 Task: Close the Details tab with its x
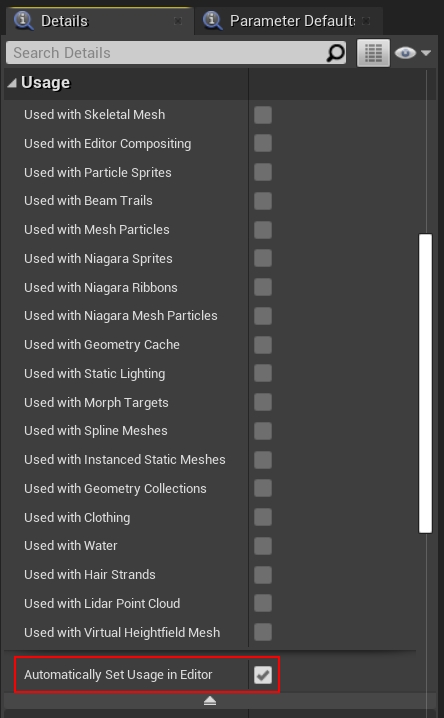point(178,21)
